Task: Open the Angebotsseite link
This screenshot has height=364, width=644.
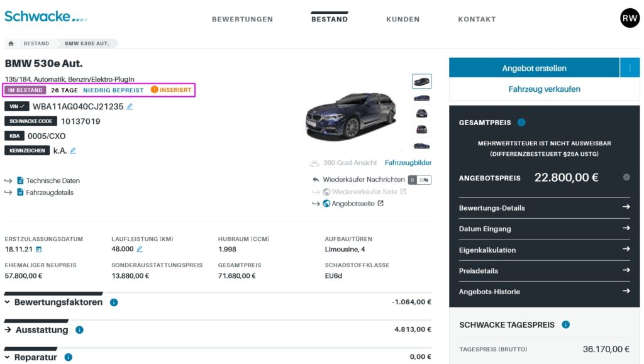Action: (x=353, y=204)
